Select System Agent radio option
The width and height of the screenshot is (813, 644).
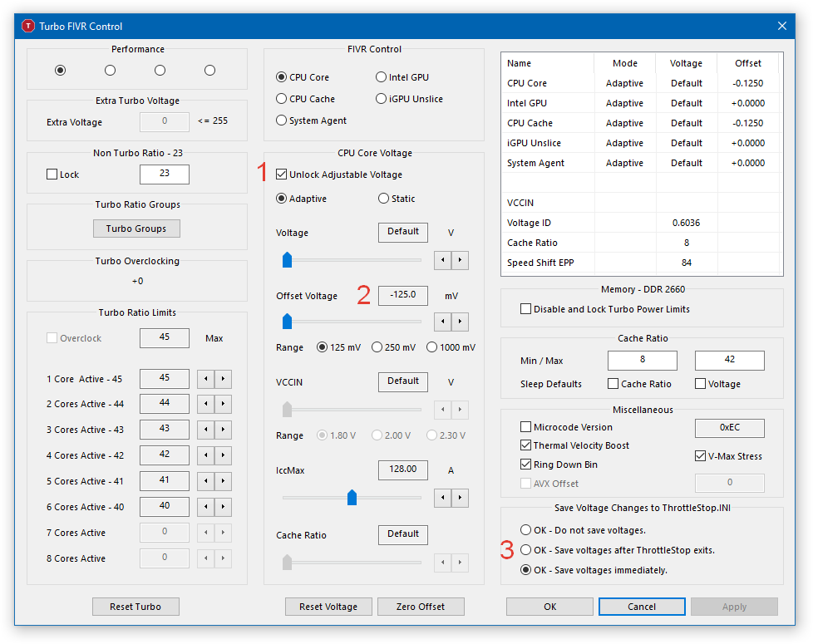click(311, 120)
